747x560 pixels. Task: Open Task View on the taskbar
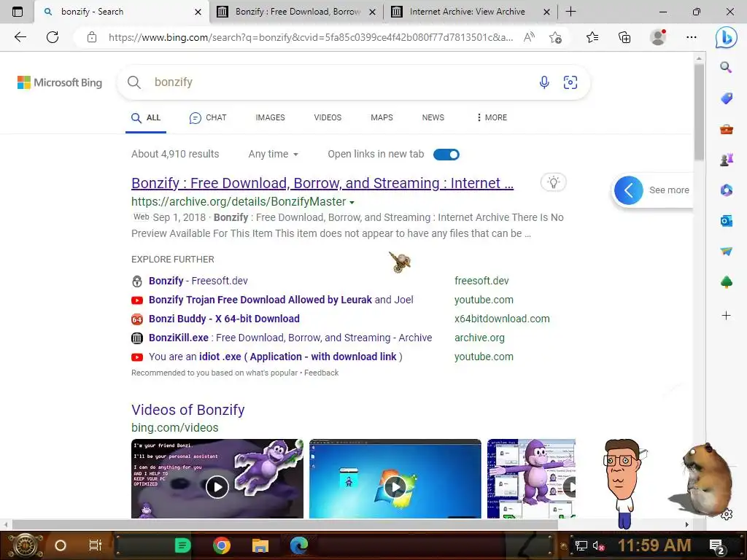click(x=96, y=545)
